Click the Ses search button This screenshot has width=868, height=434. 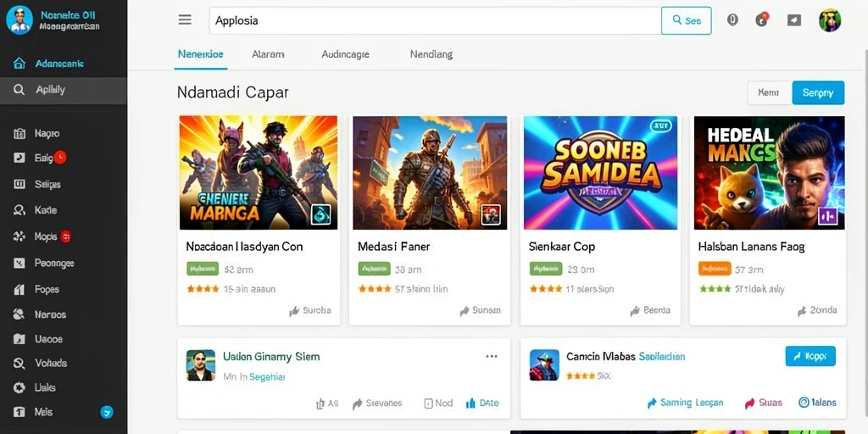(687, 20)
